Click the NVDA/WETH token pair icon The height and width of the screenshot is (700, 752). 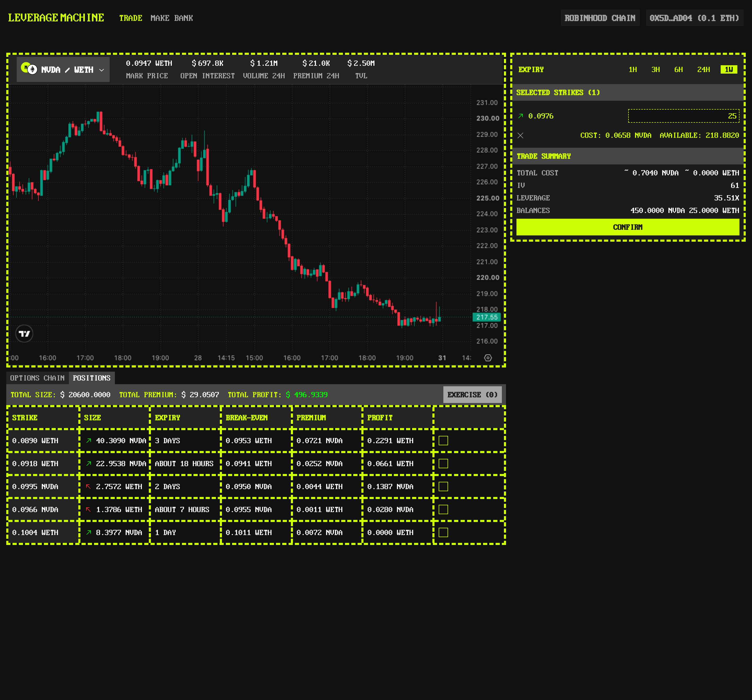click(x=29, y=69)
